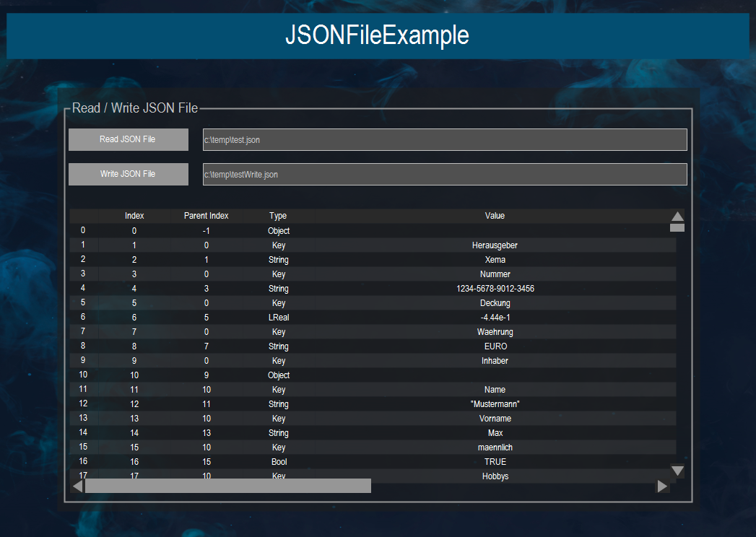This screenshot has width=756, height=537.
Task: Select the LReal row with value -4.44e-1
Action: pyautogui.click(x=495, y=317)
